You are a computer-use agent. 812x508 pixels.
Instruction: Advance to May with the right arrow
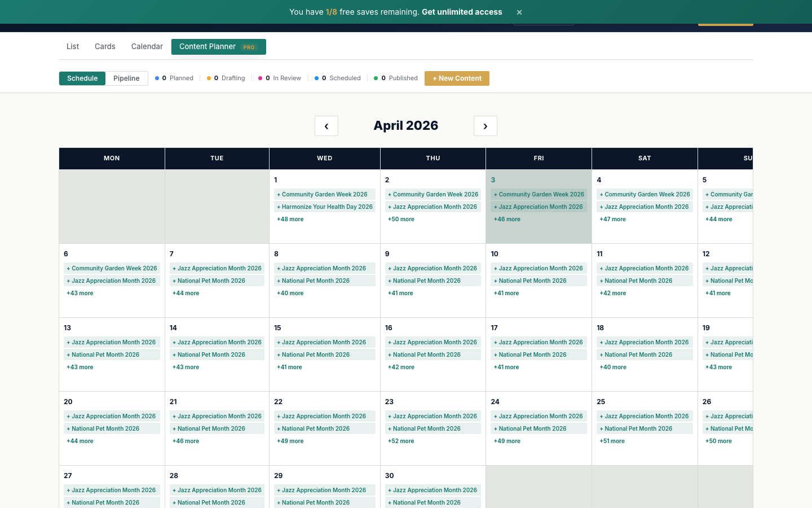click(x=486, y=125)
